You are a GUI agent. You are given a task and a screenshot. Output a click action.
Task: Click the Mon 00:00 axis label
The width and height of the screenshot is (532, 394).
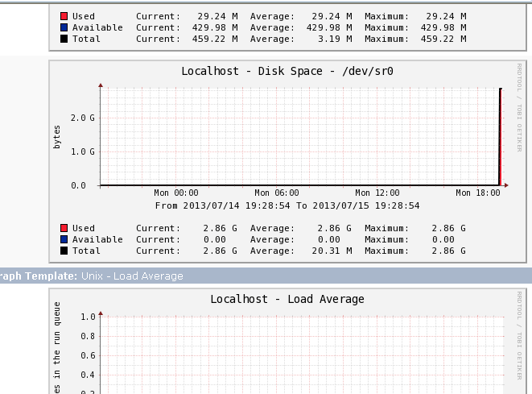pyautogui.click(x=176, y=193)
